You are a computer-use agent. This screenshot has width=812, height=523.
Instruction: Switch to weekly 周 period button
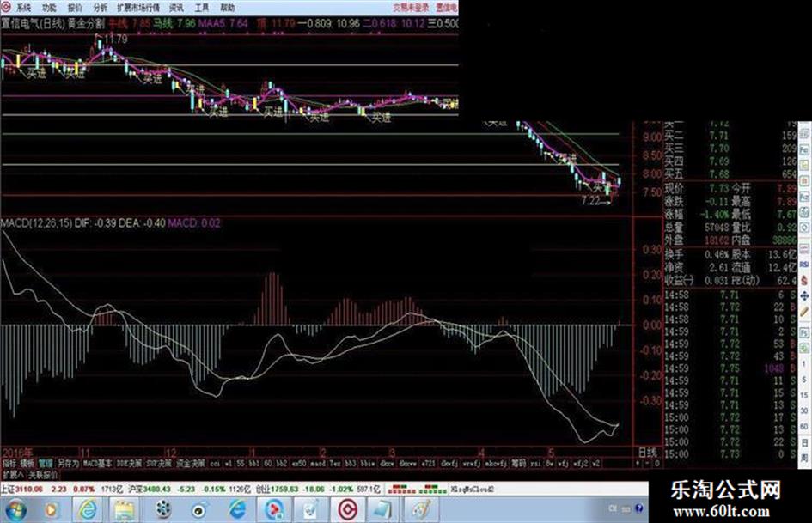coord(805,459)
